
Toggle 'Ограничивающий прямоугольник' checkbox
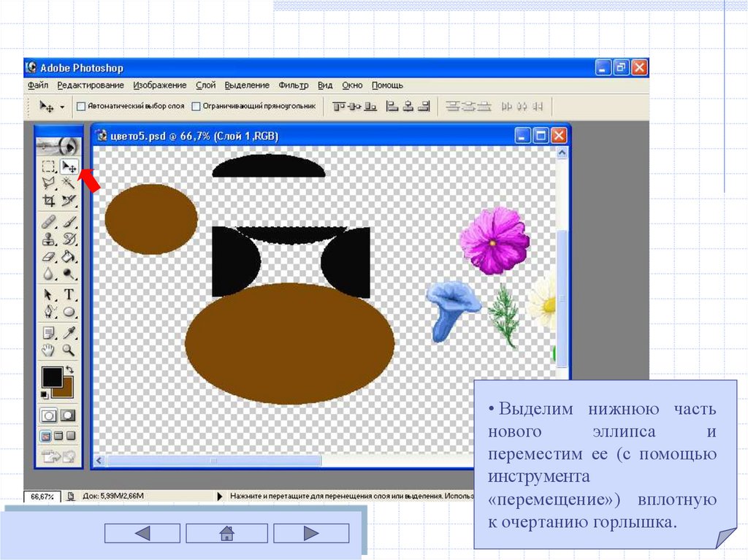click(196, 106)
